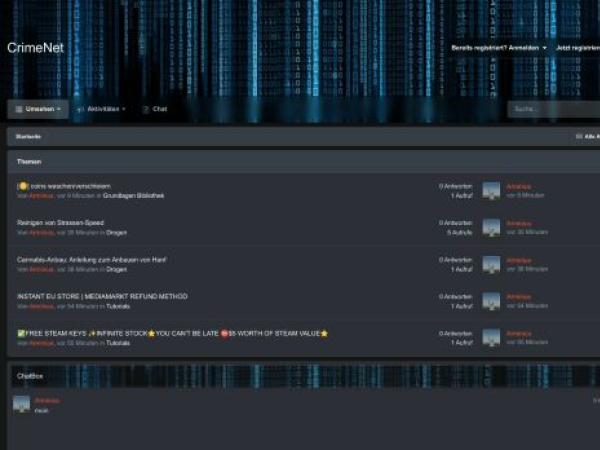Screen dimensions: 600x450
Task: Click the Chatbox user avatar
Action: point(21,404)
